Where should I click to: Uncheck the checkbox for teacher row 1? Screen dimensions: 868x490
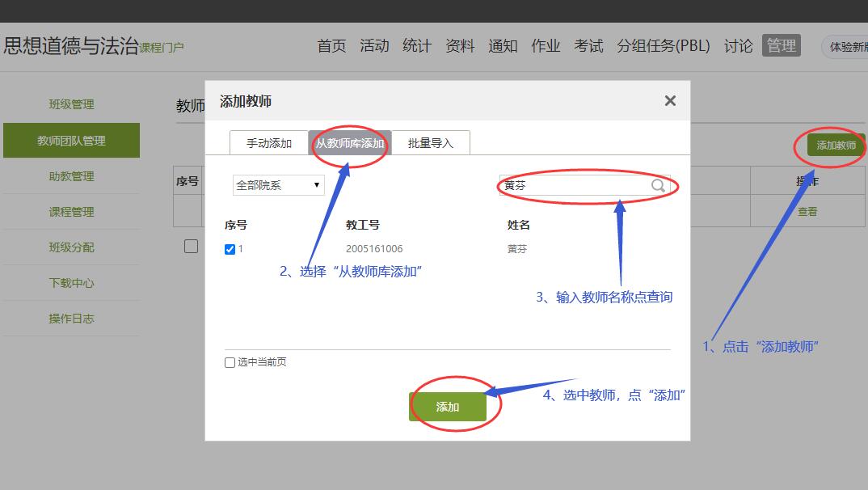tap(230, 249)
